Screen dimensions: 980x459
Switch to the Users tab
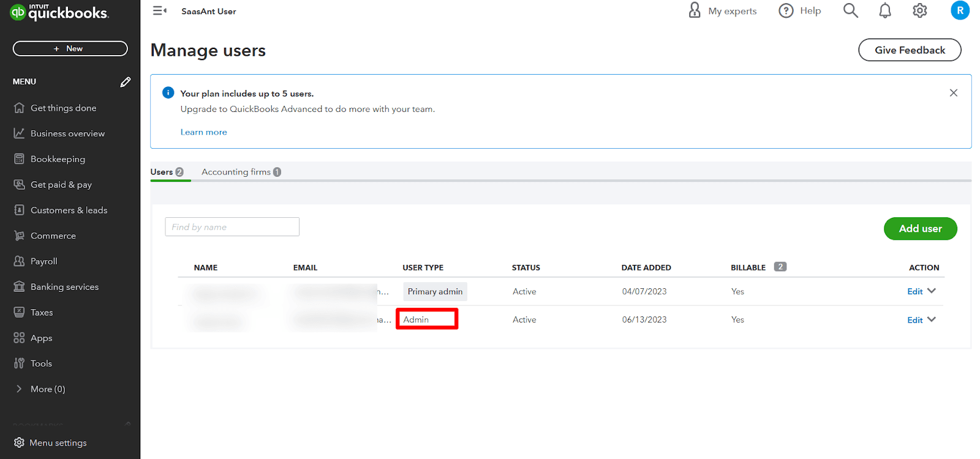[167, 172]
